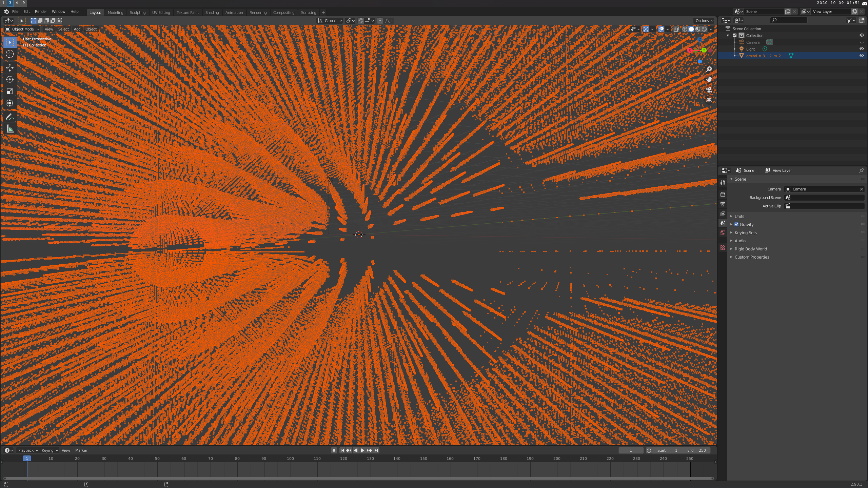
Task: Hide the Light object in viewport
Action: pyautogui.click(x=862, y=49)
